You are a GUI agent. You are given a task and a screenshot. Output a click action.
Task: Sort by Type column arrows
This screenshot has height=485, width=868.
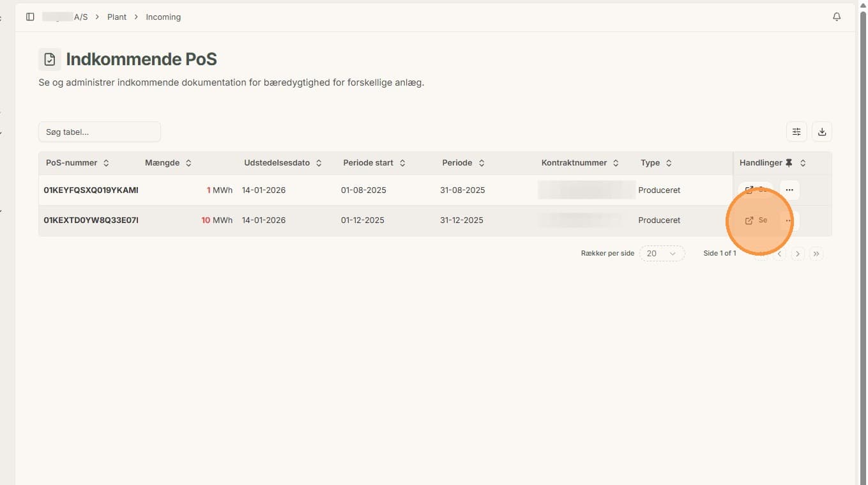pyautogui.click(x=669, y=163)
